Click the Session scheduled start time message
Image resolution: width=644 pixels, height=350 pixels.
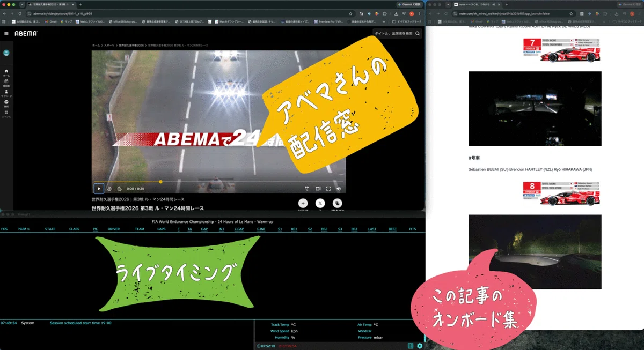coord(80,323)
